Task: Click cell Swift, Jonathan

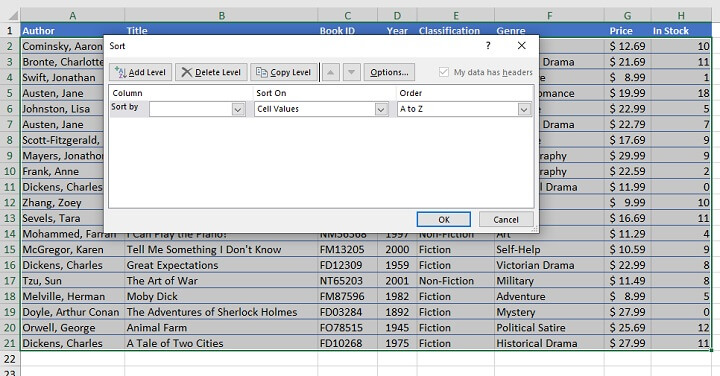Action: [x=62, y=78]
